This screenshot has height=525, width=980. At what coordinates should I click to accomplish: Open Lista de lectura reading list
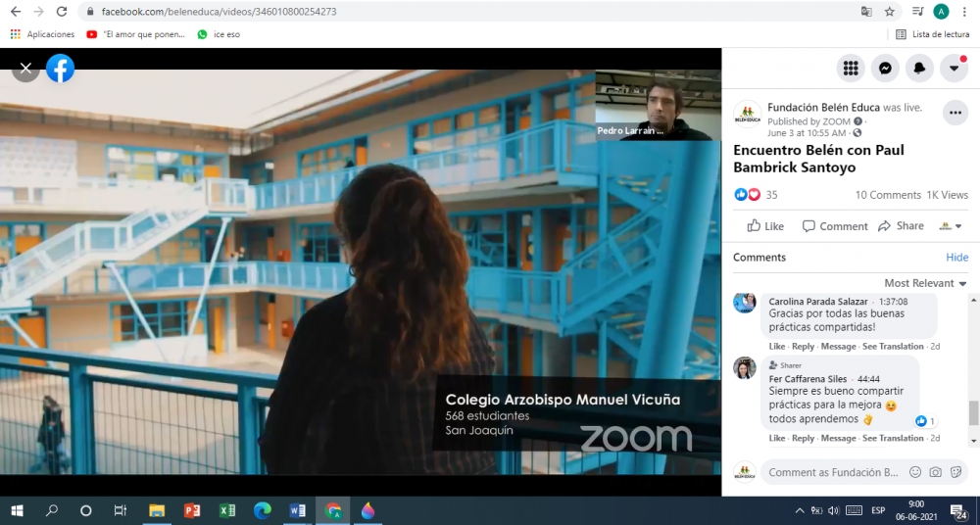tap(932, 34)
